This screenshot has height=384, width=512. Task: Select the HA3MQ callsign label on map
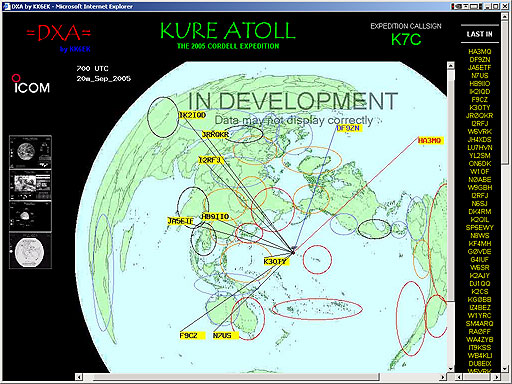430,141
